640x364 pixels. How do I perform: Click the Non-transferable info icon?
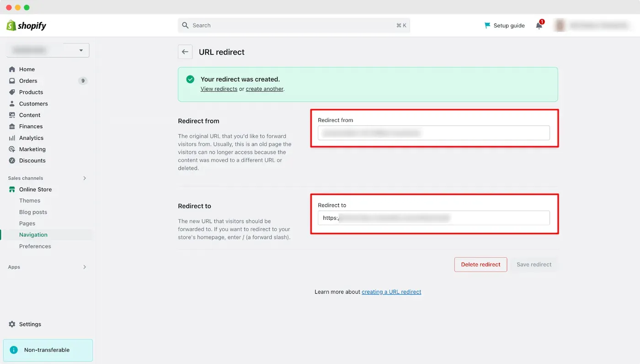click(14, 350)
